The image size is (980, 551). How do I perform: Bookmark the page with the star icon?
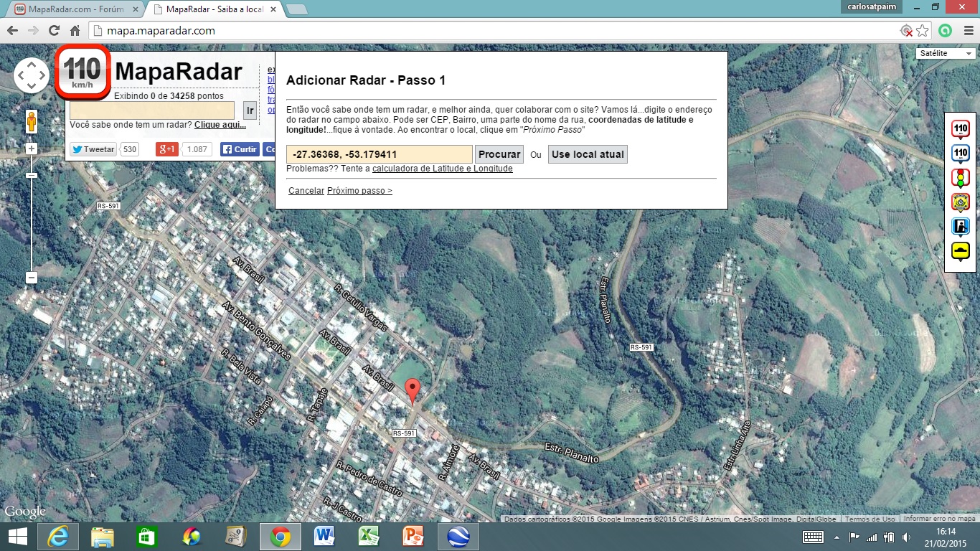[x=923, y=31]
